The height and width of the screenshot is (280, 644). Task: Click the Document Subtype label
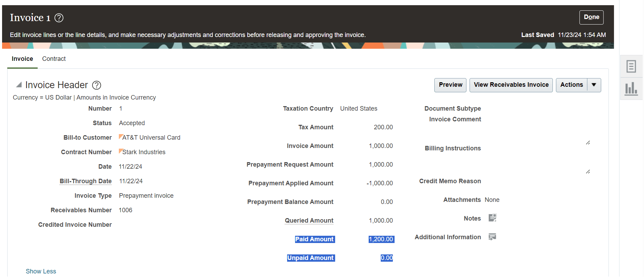pos(453,109)
